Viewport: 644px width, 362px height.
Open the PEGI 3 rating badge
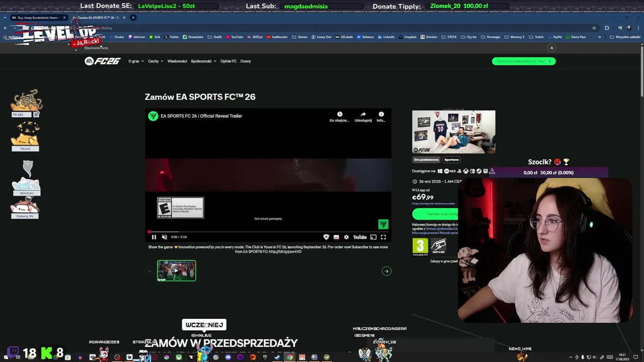420,246
